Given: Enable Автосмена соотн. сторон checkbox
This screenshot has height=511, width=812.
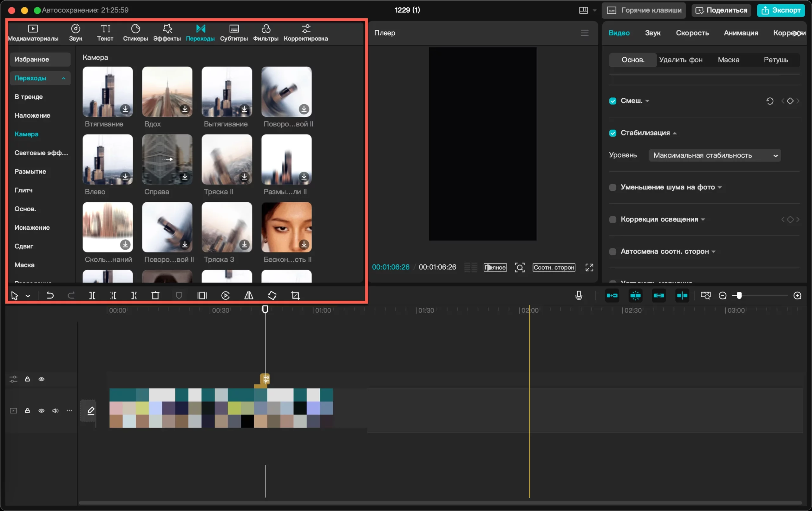Looking at the screenshot, I should click(613, 251).
